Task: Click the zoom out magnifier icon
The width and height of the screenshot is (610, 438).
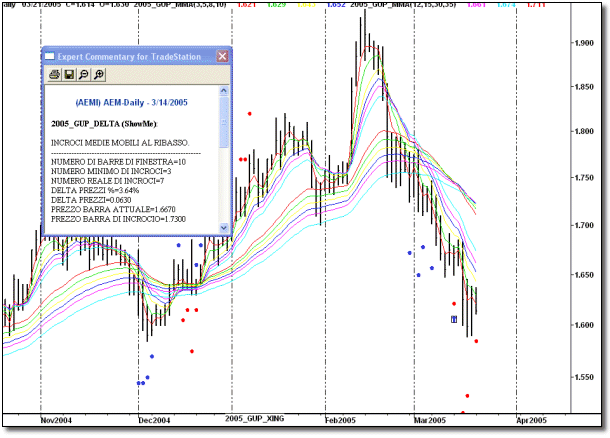Action: pyautogui.click(x=84, y=75)
